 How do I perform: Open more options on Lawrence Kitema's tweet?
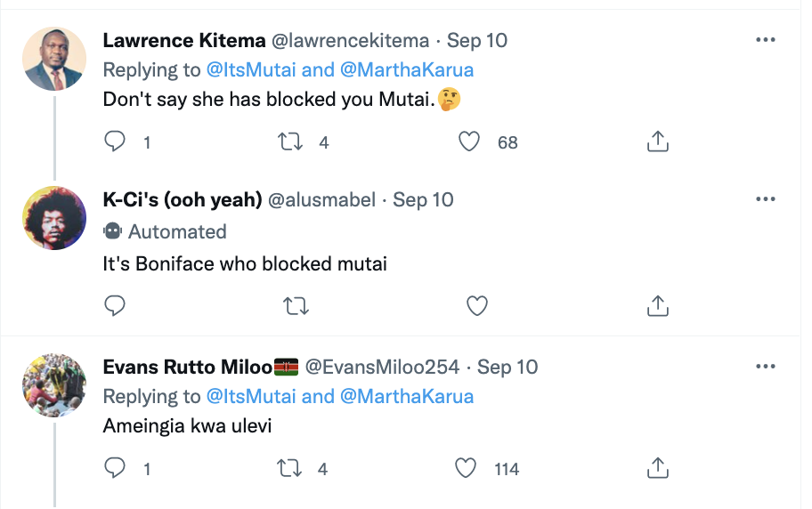(x=765, y=40)
